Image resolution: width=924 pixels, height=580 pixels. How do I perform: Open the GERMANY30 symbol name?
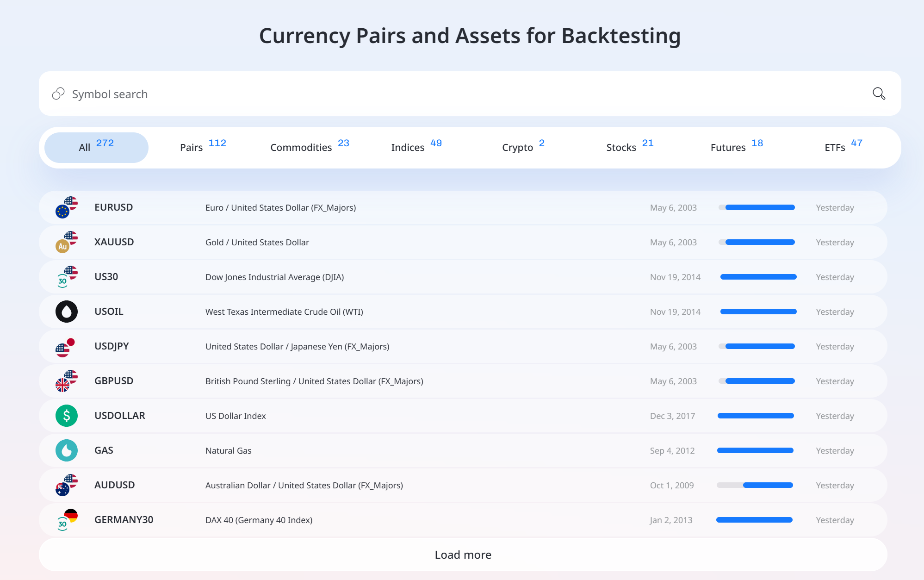click(124, 520)
